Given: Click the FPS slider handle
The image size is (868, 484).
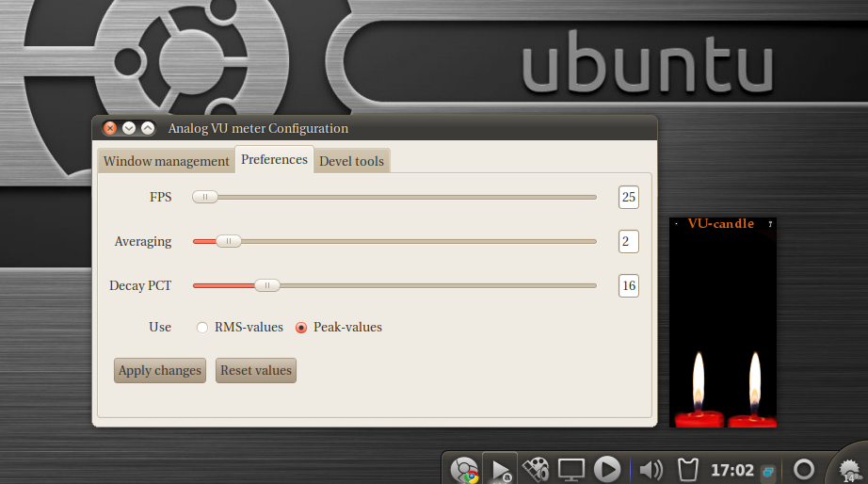Looking at the screenshot, I should [205, 197].
